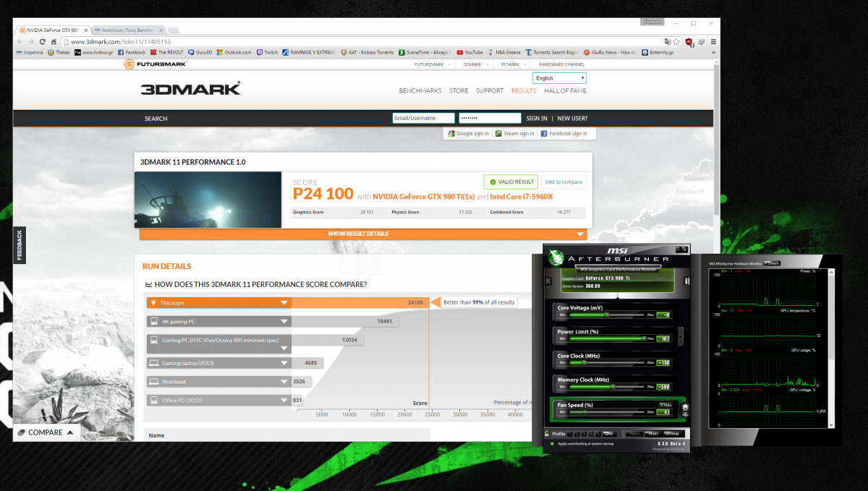Open the English language dropdown

(x=559, y=78)
